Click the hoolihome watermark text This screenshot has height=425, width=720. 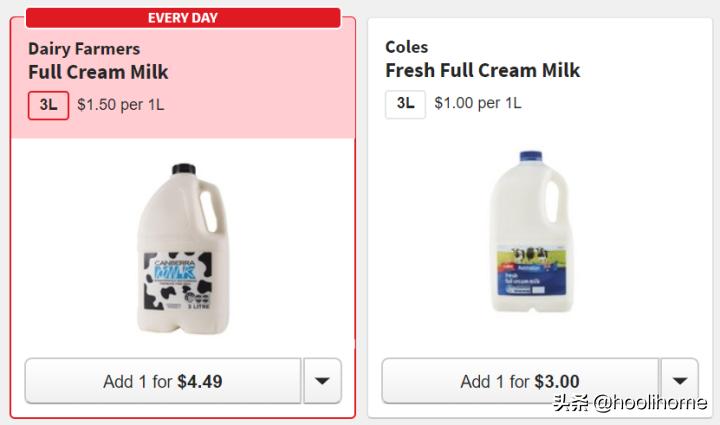point(650,404)
